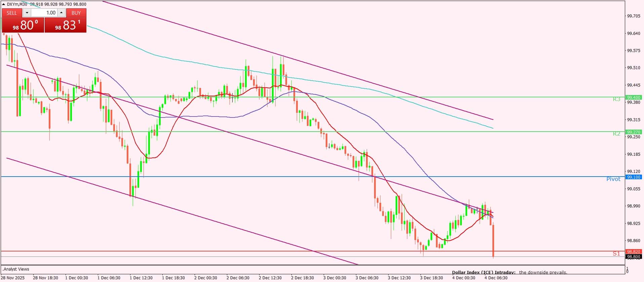Screen dimensions: 644x282
Task: Click the 1 Dec 12:30 time label
Action: pyautogui.click(x=141, y=278)
